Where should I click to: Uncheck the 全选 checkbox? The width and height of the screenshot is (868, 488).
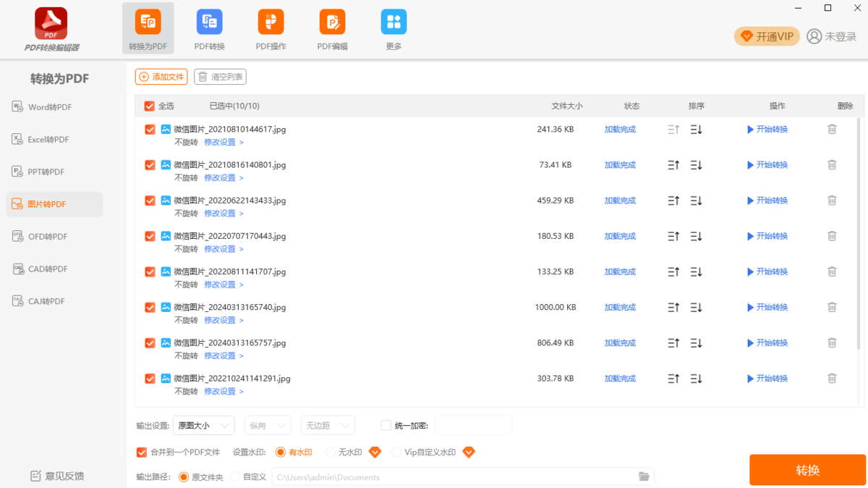pos(150,106)
